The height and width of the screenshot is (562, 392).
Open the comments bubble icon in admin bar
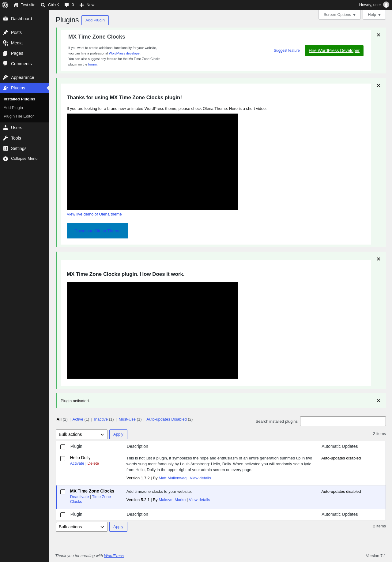(67, 5)
